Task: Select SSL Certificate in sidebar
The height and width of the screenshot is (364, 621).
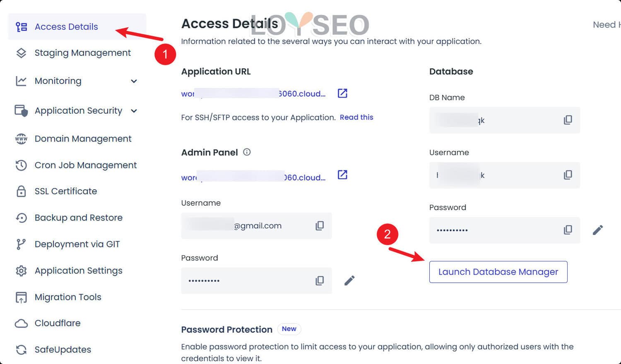Action: coord(65,192)
